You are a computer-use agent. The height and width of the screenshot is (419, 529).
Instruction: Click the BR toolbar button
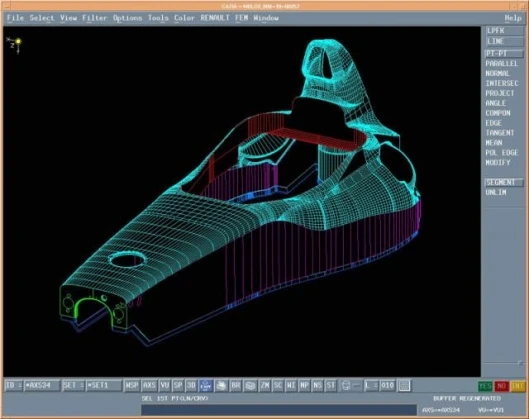tap(235, 385)
